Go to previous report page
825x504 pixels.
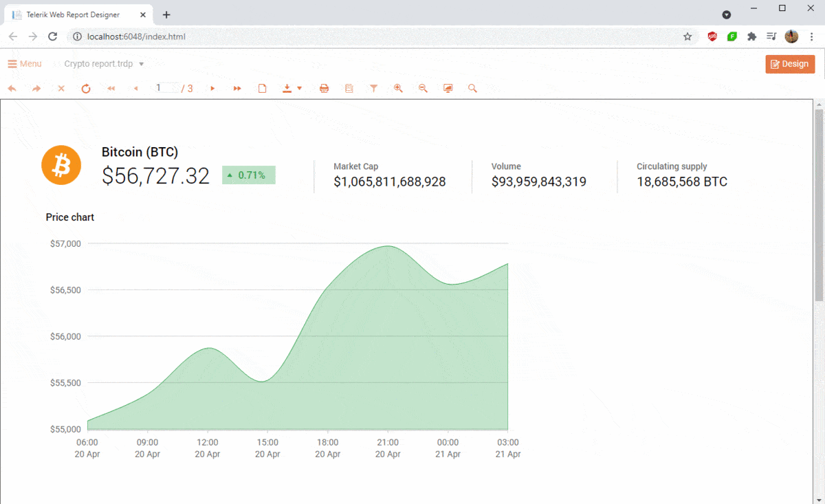135,88
